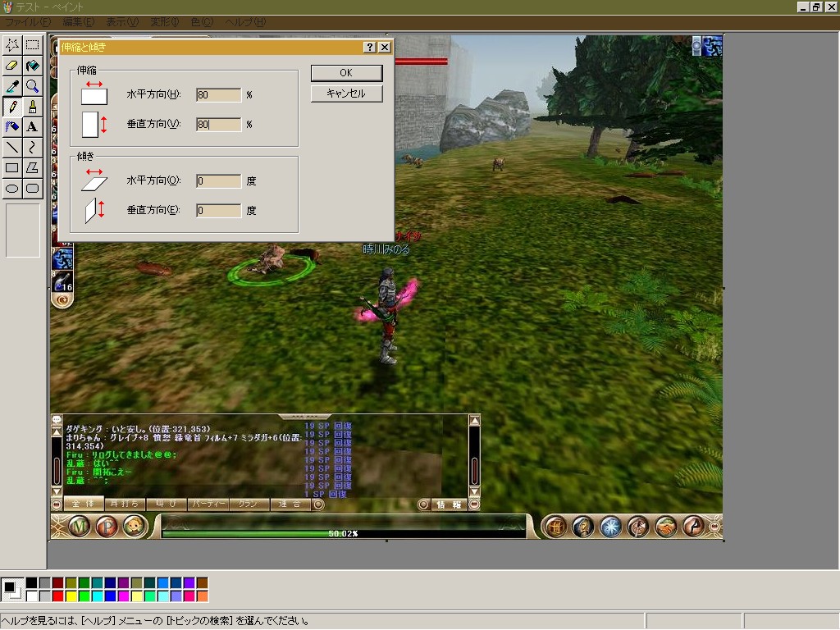Image resolution: width=840 pixels, height=630 pixels.
Task: Click the ? help button in dialog title bar
Action: click(370, 47)
